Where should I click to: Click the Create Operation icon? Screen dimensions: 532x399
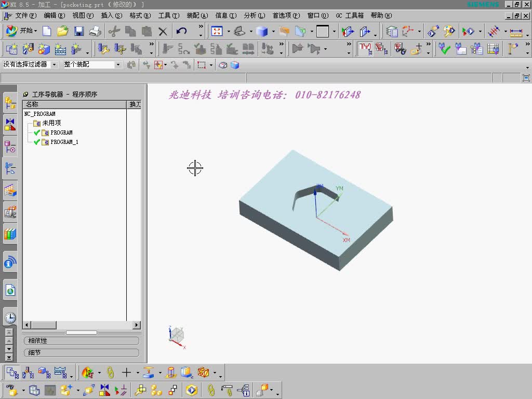click(77, 49)
